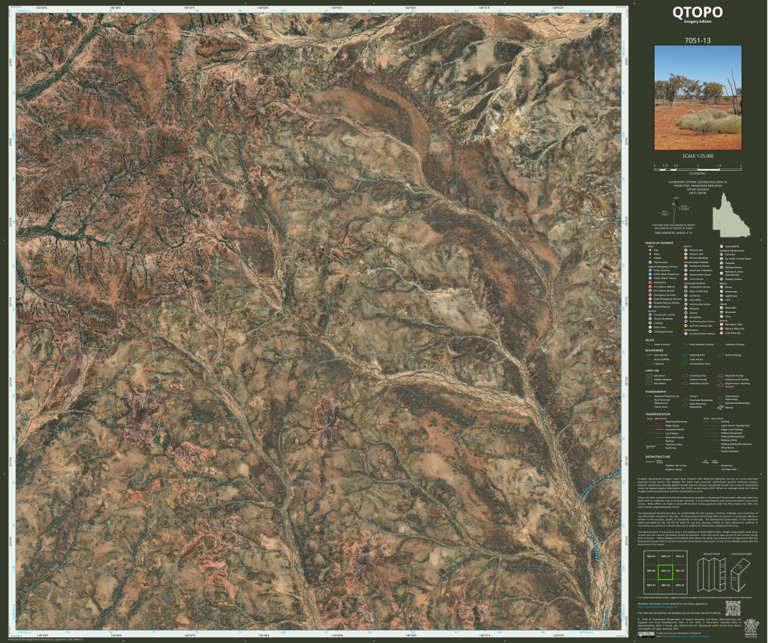Click the Lighthouse legend icon
The width and height of the screenshot is (768, 643).
pos(721,296)
